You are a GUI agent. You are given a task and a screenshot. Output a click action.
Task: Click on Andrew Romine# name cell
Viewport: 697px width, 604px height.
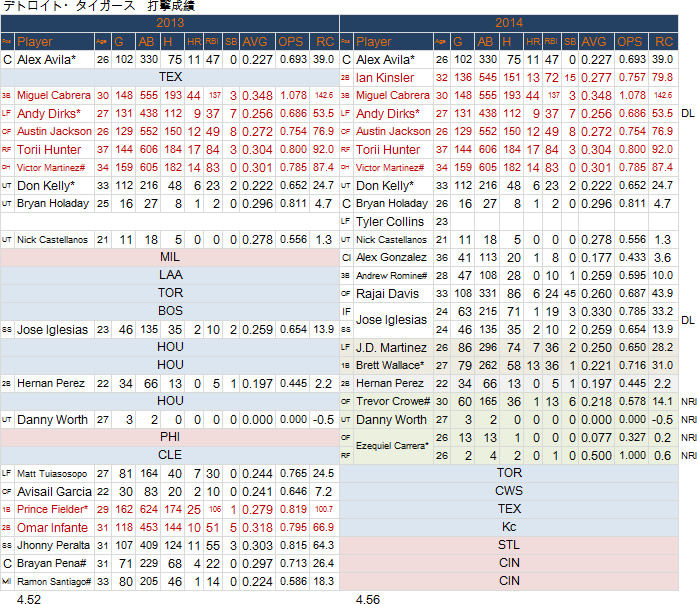click(x=393, y=276)
